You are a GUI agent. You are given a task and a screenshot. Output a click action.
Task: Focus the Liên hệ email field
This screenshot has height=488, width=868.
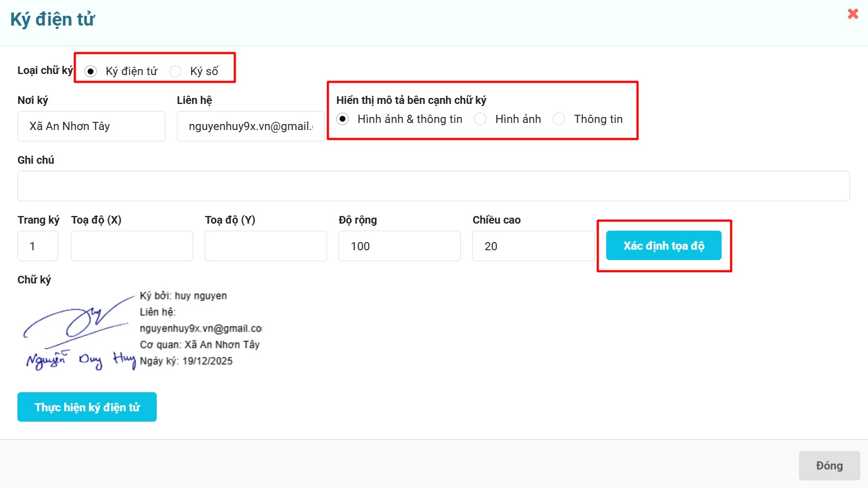(250, 126)
